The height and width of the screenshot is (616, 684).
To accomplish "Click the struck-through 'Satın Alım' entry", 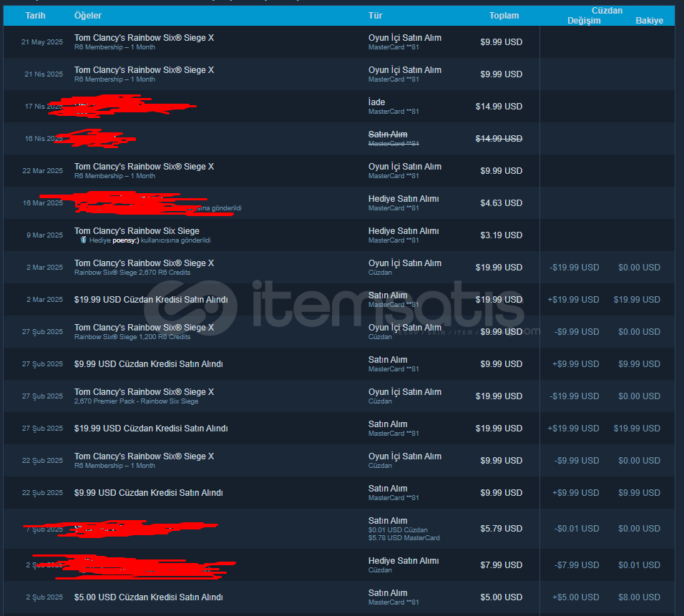I will pyautogui.click(x=388, y=135).
